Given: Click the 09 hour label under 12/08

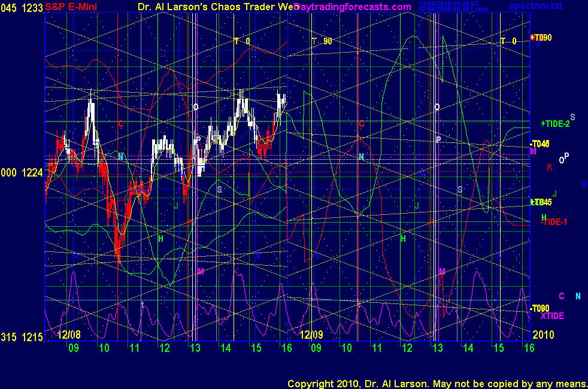Looking at the screenshot, I should (x=74, y=348).
